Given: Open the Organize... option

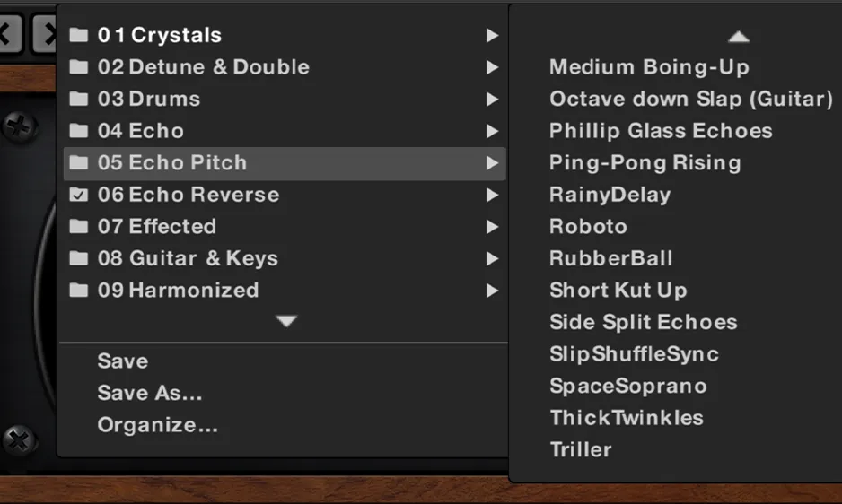Looking at the screenshot, I should (158, 425).
